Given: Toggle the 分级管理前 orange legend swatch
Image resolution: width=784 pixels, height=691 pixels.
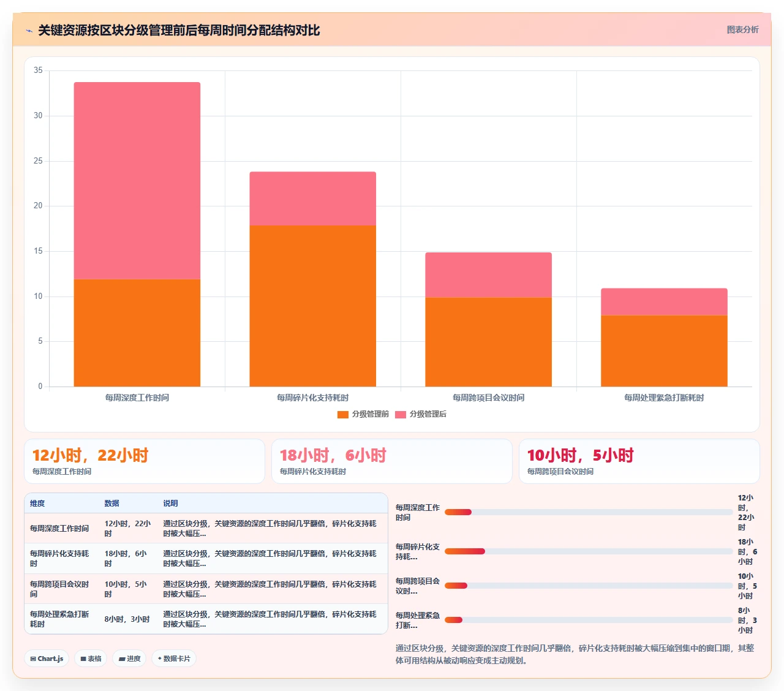Looking at the screenshot, I should 343,415.
